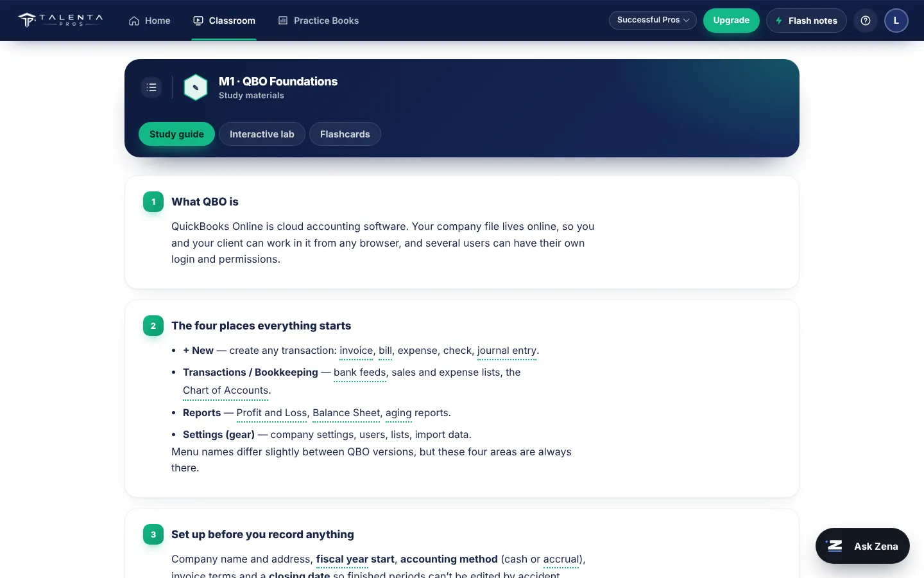Click the Profit and Loss term

tap(272, 413)
